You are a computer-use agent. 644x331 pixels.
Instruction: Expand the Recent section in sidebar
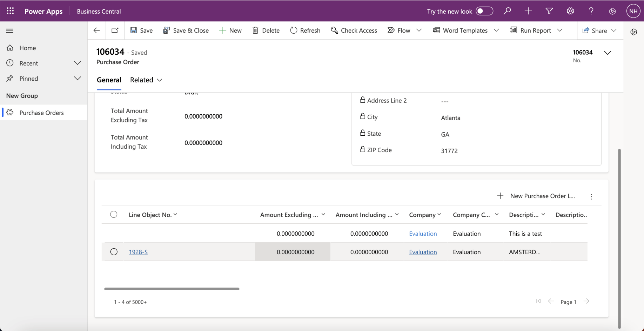coord(78,63)
